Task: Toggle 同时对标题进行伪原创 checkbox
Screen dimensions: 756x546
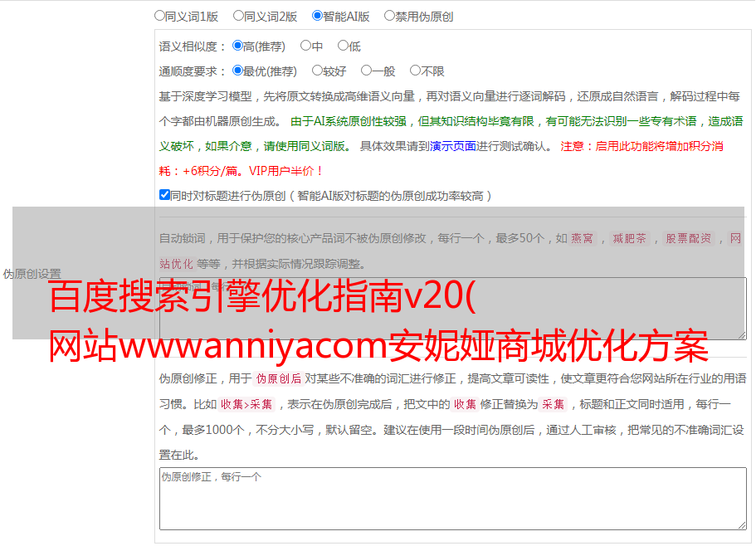Action: pos(164,195)
